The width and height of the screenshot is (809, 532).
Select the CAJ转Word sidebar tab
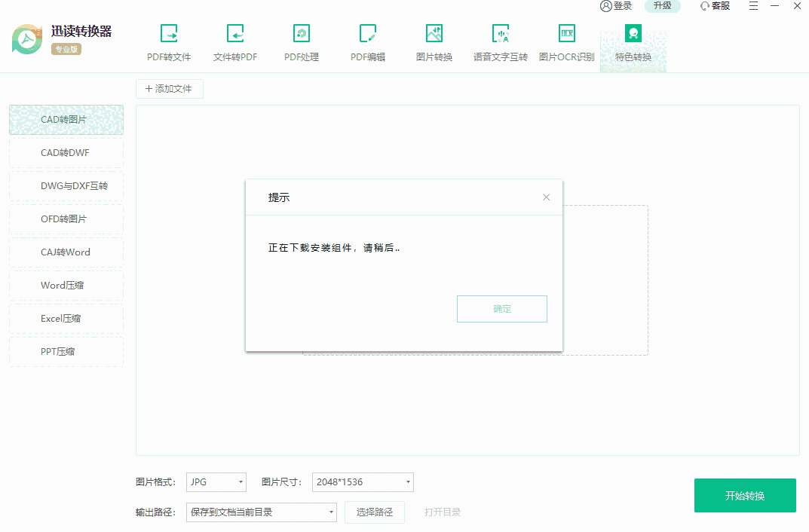point(66,252)
